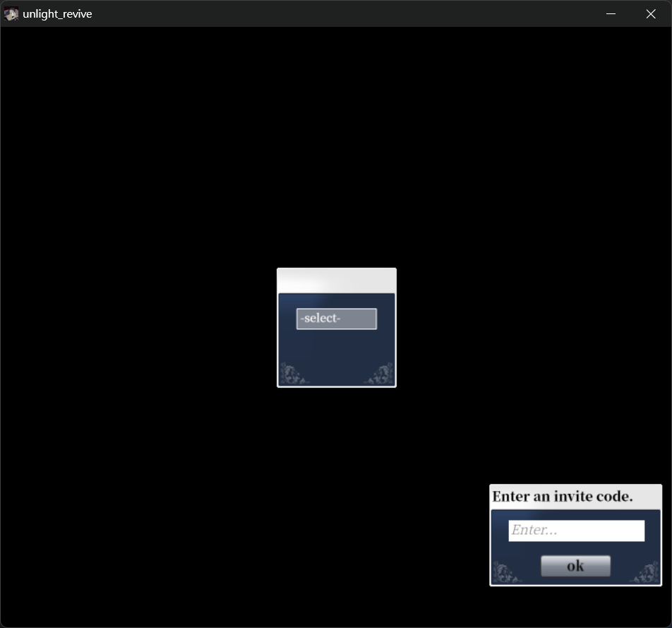Click the unlight_revive app icon in title bar

point(11,14)
